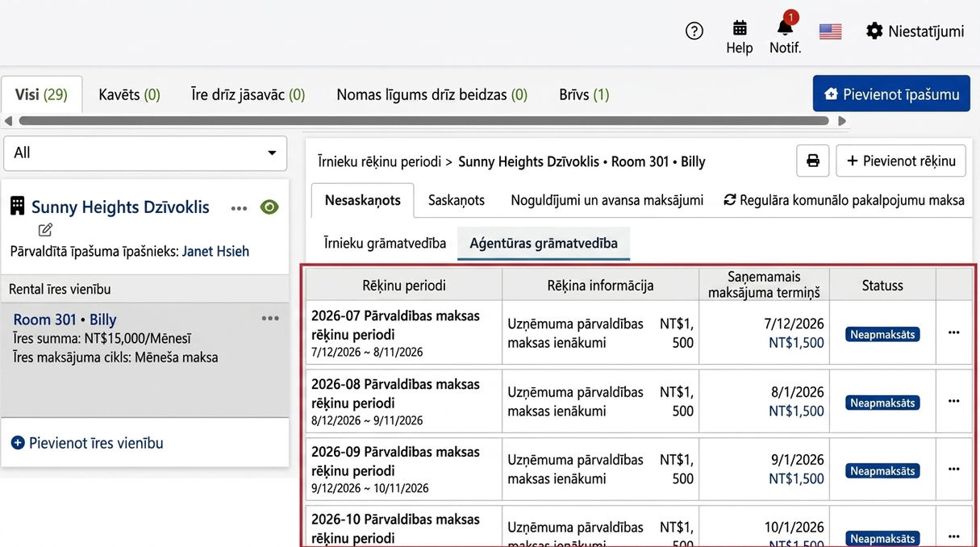The height and width of the screenshot is (547, 980).
Task: Select the Īre drīz jāsavāc (0) tab
Action: (248, 94)
